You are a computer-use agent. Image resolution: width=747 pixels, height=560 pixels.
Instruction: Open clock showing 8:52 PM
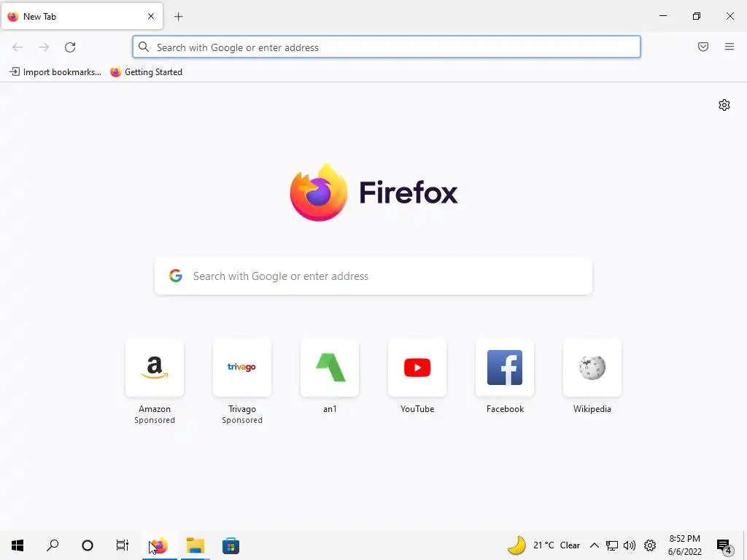pos(684,545)
